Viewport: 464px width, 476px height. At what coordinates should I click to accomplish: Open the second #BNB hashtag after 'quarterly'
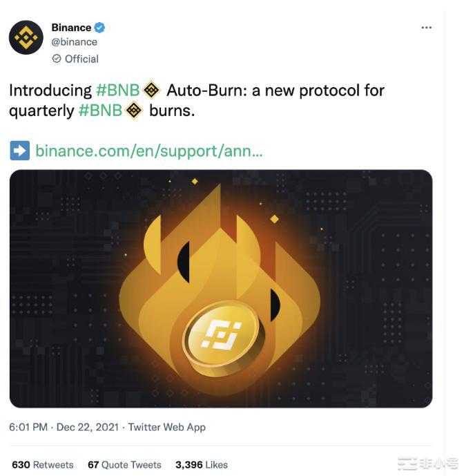pos(100,111)
